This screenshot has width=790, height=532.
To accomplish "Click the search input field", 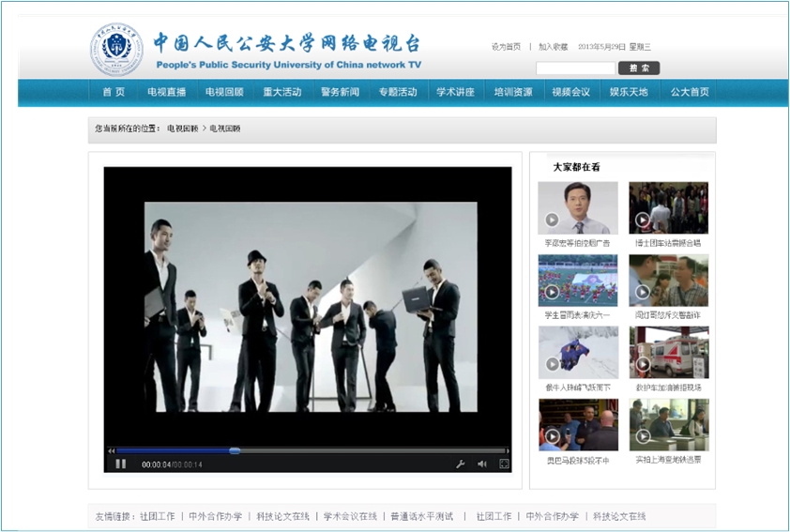I will pos(575,68).
